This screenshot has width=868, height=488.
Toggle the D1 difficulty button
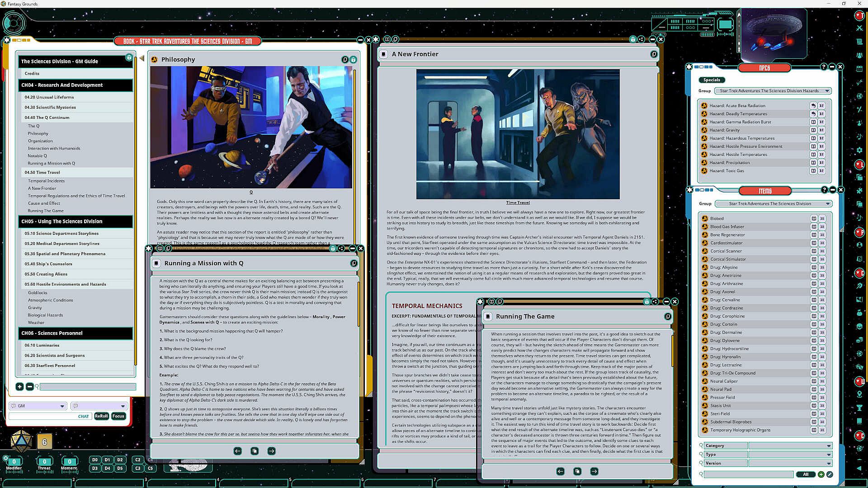coord(107,460)
